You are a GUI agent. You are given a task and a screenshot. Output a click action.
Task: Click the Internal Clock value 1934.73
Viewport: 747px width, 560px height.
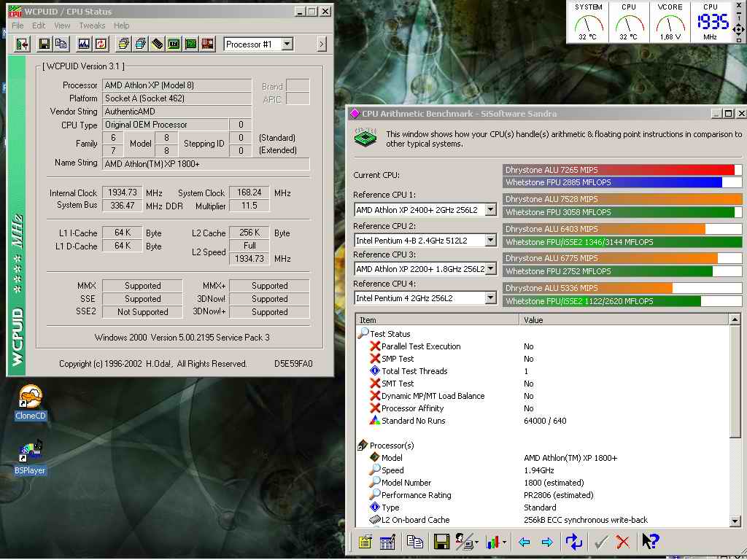click(x=123, y=192)
